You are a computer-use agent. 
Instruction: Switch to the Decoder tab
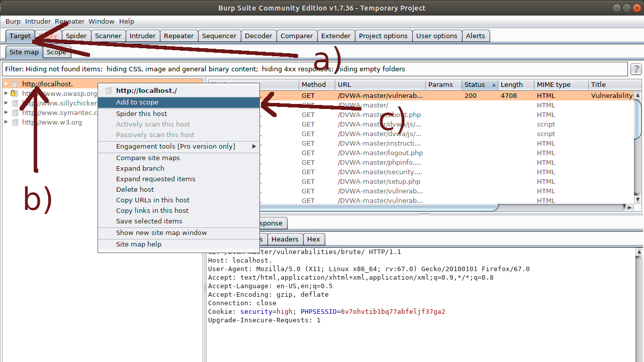click(x=258, y=36)
